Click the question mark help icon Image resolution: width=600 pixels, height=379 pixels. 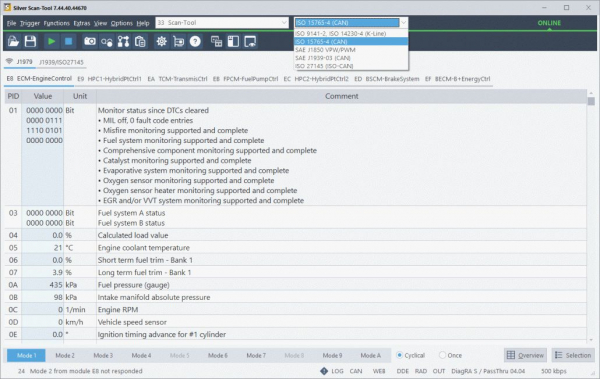click(195, 41)
